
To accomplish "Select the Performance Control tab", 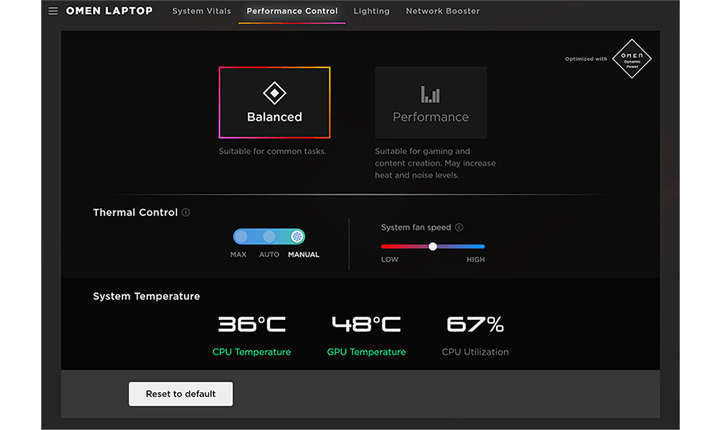I will point(292,11).
